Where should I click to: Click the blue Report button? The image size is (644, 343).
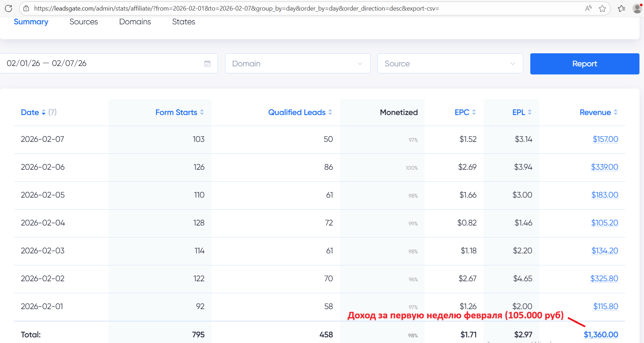(x=585, y=64)
